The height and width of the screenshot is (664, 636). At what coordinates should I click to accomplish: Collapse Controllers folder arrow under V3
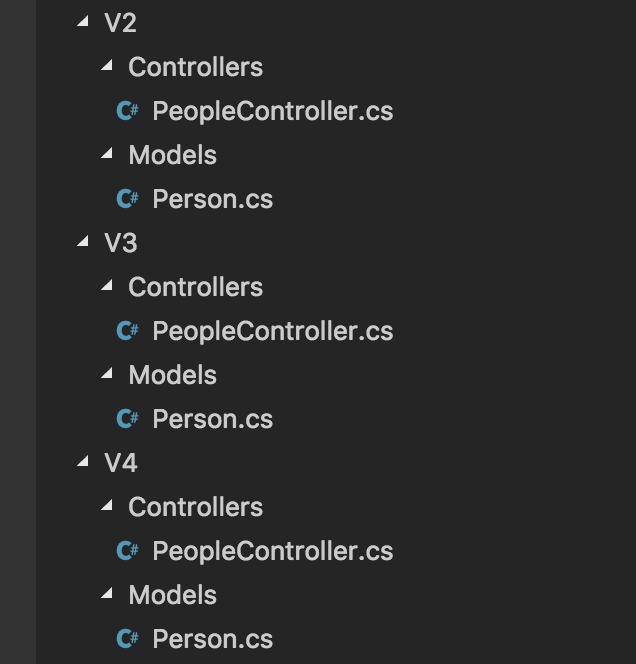[107, 286]
